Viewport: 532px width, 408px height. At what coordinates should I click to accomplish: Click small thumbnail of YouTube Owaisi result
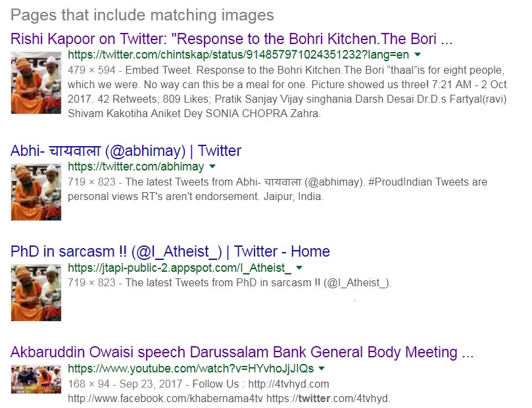click(36, 379)
